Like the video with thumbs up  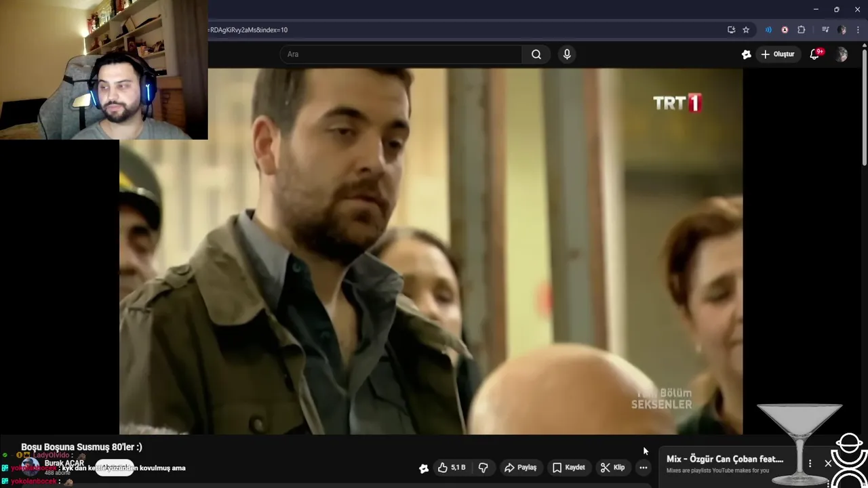tap(452, 468)
